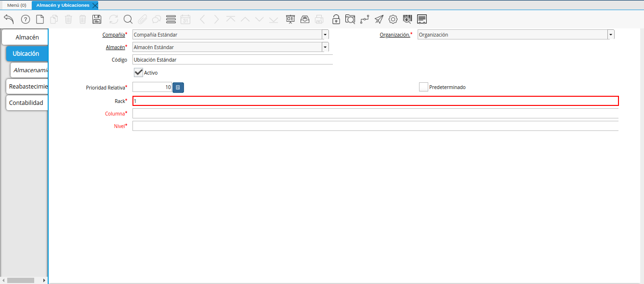Open the calendar history icon
Viewport: 644px width, 284px height.
tap(185, 19)
